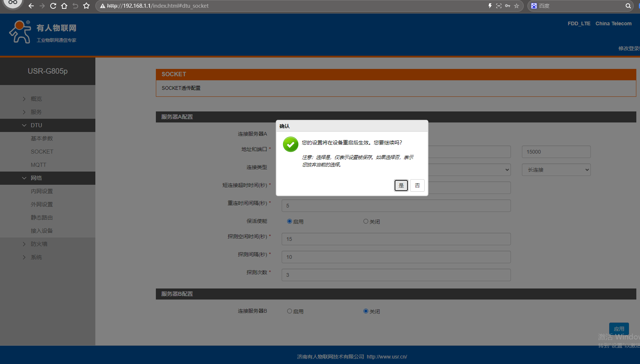Viewport: 640px width, 364px height.
Task: Click the 有人物联网 logo
Action: tap(43, 32)
